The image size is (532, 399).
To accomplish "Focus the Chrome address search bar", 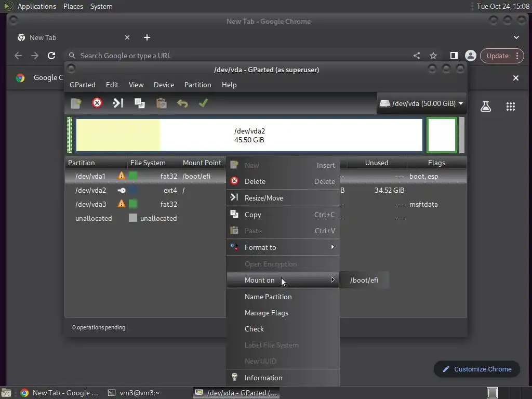I will tap(237, 56).
